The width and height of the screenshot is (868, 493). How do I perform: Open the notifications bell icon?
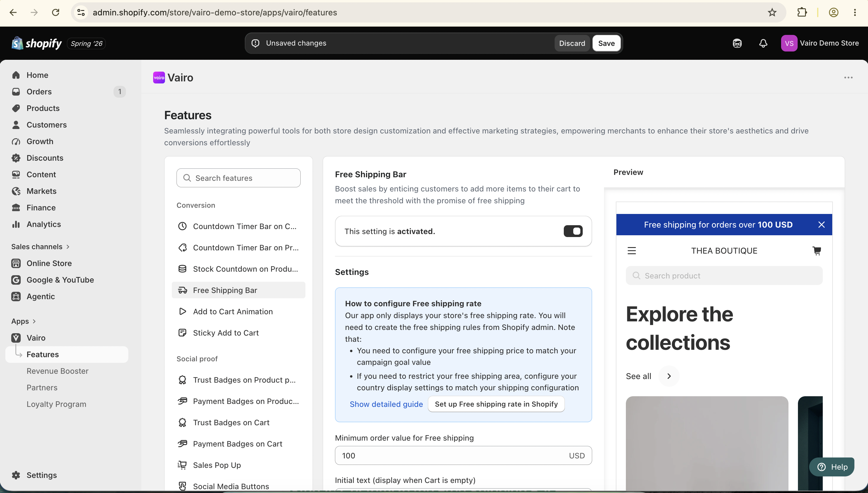click(763, 43)
